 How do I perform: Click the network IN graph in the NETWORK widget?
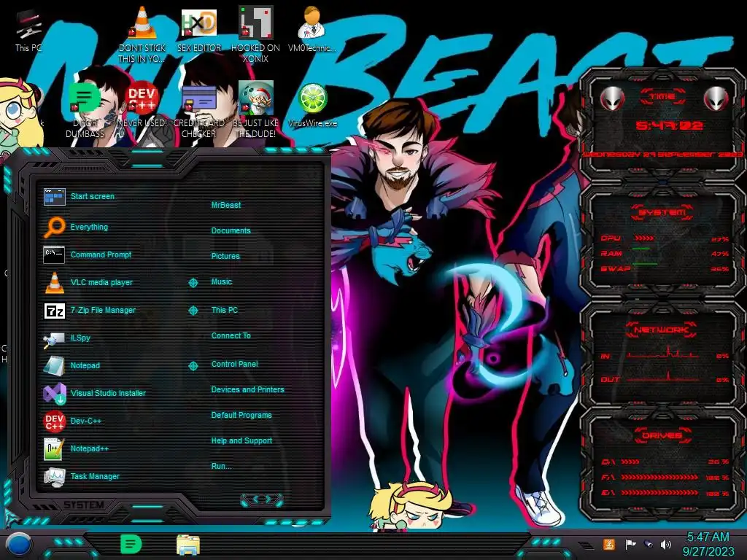663,354
